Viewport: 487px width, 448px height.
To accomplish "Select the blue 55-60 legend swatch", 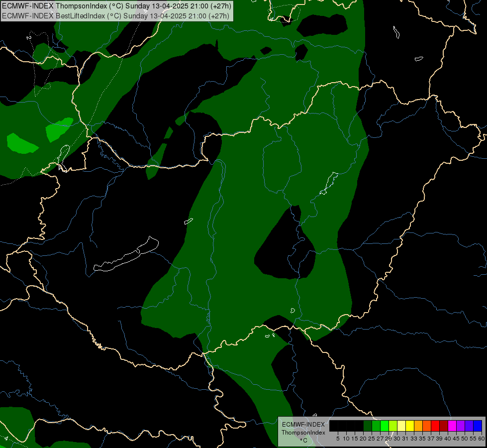I will 478,426.
